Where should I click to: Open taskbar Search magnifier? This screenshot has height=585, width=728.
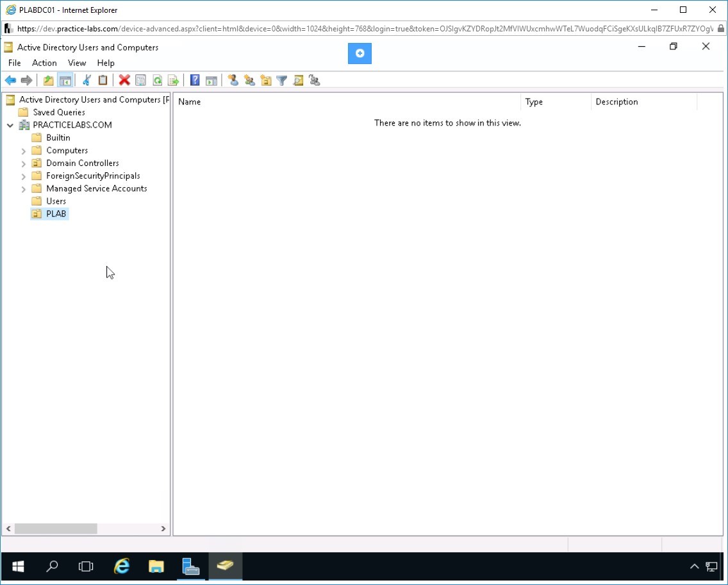(x=52, y=566)
